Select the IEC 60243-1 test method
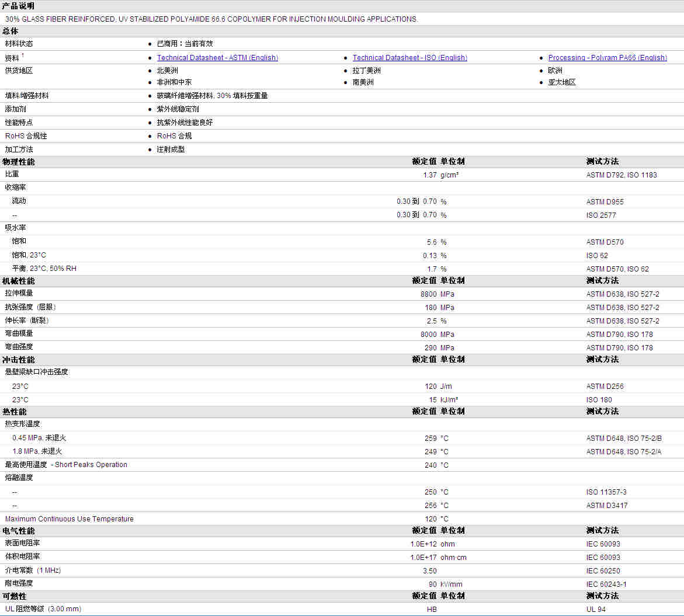This screenshot has height=616, width=684. coord(606,584)
